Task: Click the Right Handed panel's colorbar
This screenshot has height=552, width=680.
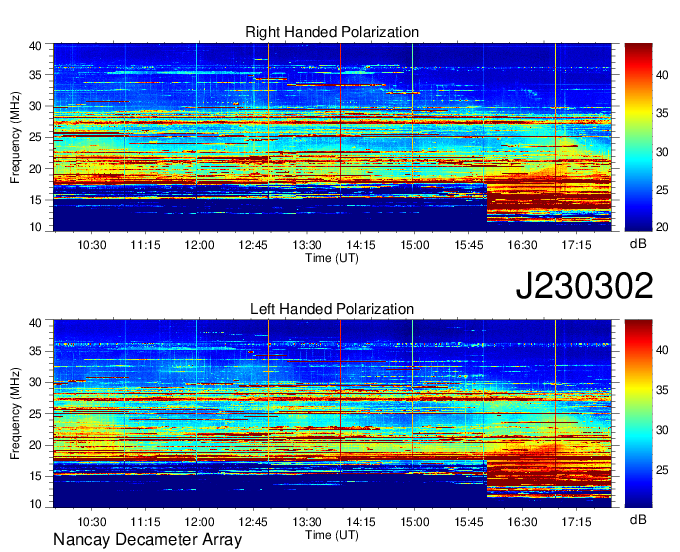Action: 638,137
